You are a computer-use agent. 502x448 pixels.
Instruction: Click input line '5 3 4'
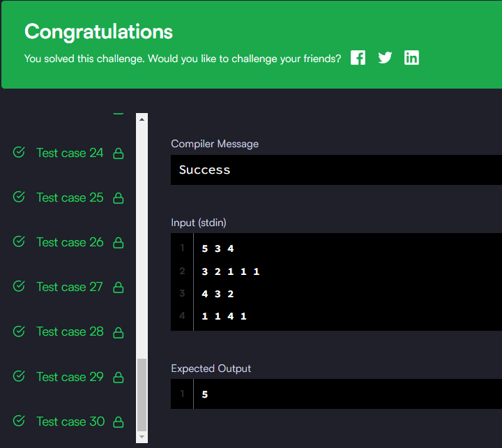(218, 248)
